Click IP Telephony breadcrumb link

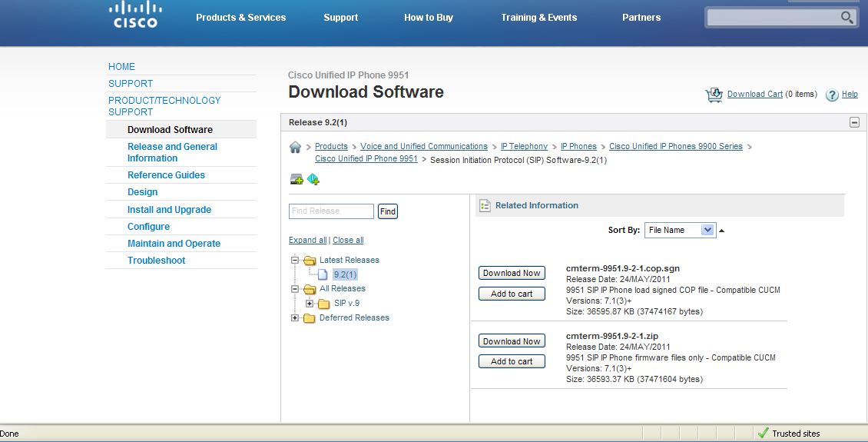click(x=524, y=147)
